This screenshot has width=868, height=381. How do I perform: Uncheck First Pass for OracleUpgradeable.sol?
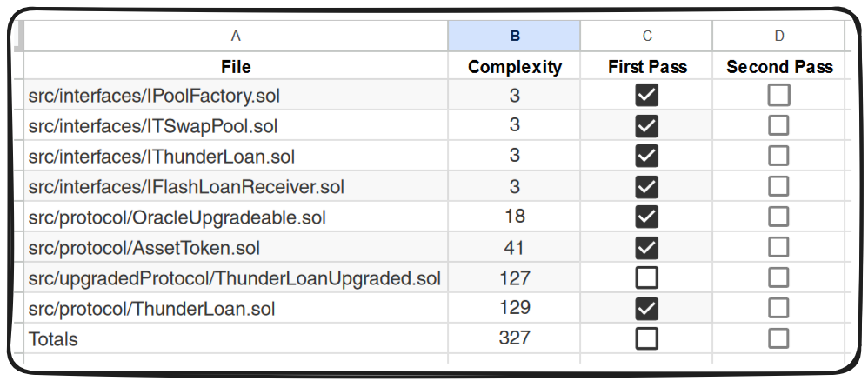point(646,217)
